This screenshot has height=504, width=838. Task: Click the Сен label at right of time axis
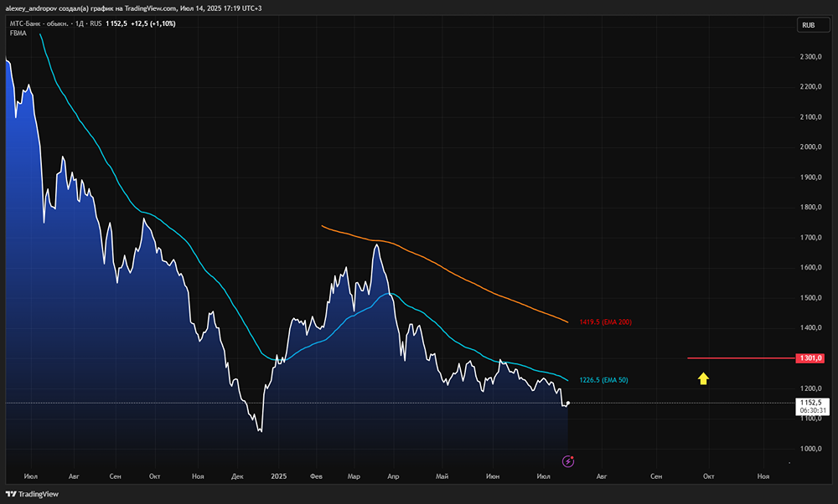click(x=656, y=476)
